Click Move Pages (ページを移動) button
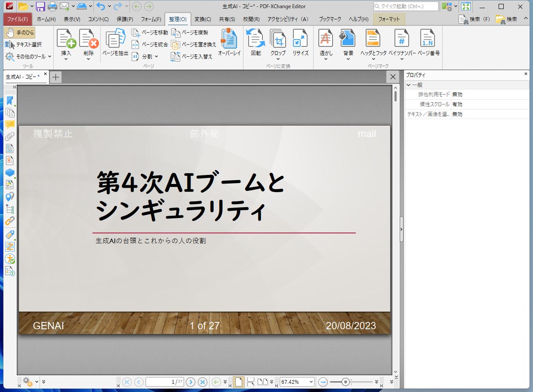 [150, 33]
